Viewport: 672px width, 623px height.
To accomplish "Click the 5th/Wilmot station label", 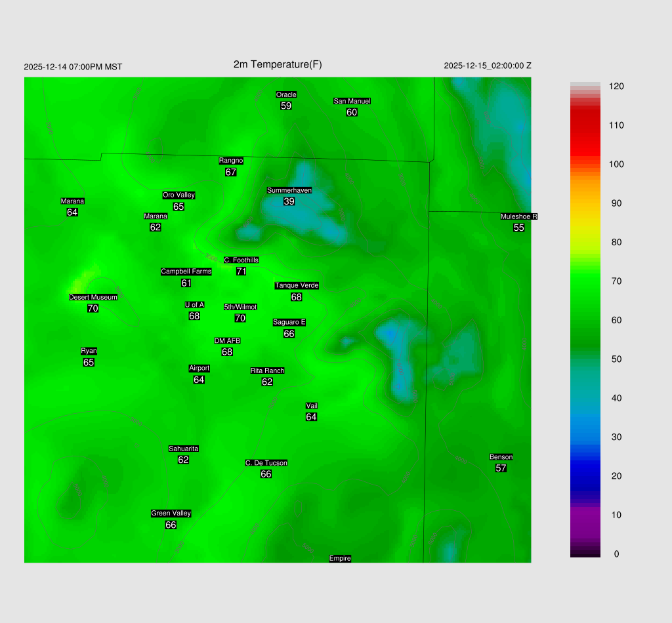I will [x=240, y=307].
